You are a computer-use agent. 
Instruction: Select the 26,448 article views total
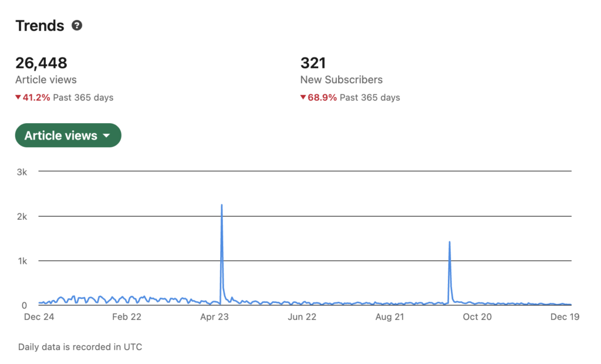pos(41,63)
